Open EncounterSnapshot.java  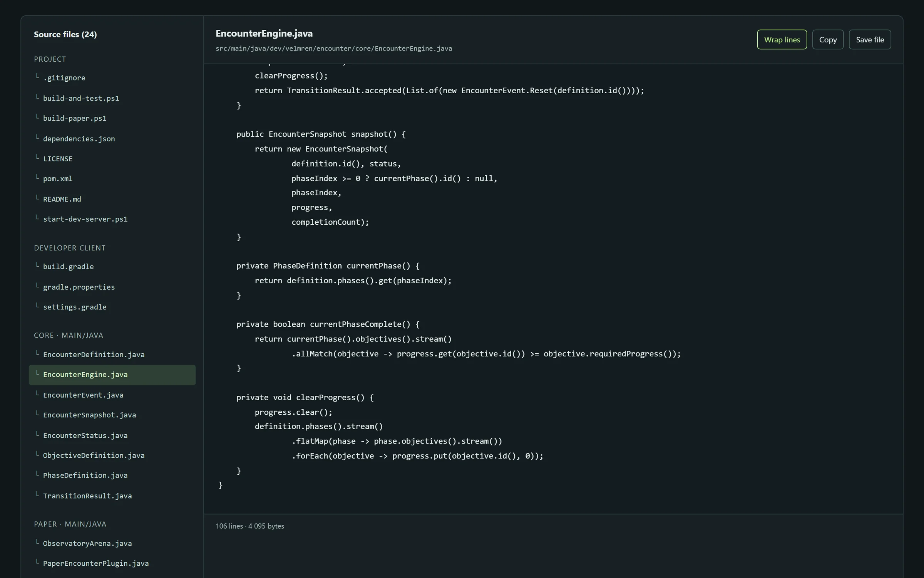click(x=112, y=415)
